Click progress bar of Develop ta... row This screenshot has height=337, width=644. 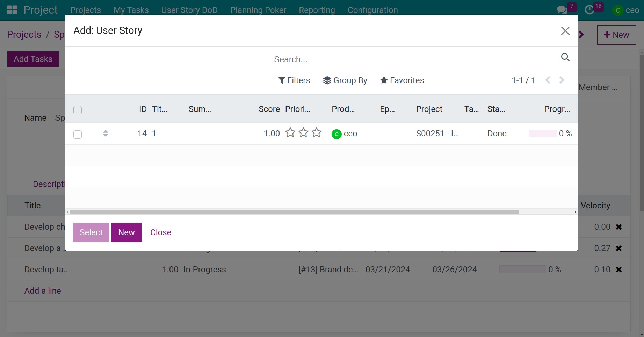point(522,270)
